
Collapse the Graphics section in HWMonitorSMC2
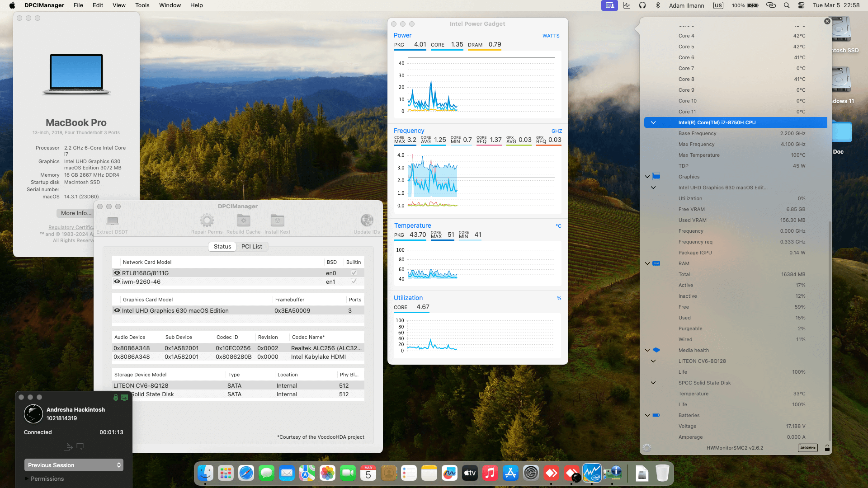tap(647, 177)
